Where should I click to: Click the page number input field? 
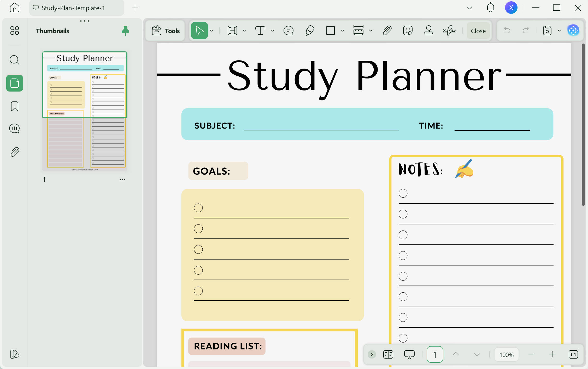point(435,354)
